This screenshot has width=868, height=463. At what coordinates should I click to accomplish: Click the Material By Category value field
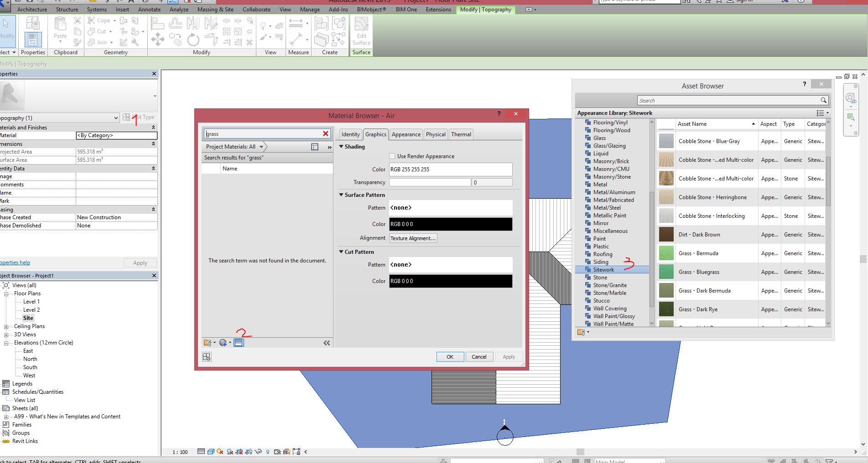(x=116, y=135)
